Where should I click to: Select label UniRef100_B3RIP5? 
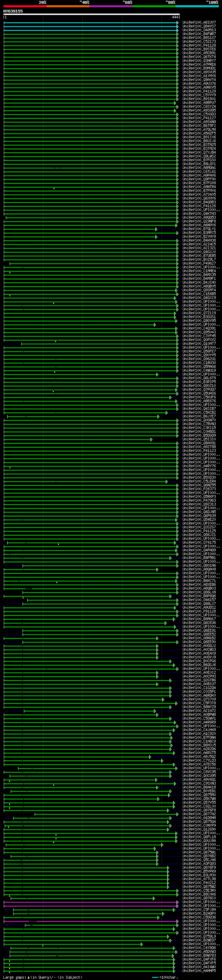pos(199,382)
